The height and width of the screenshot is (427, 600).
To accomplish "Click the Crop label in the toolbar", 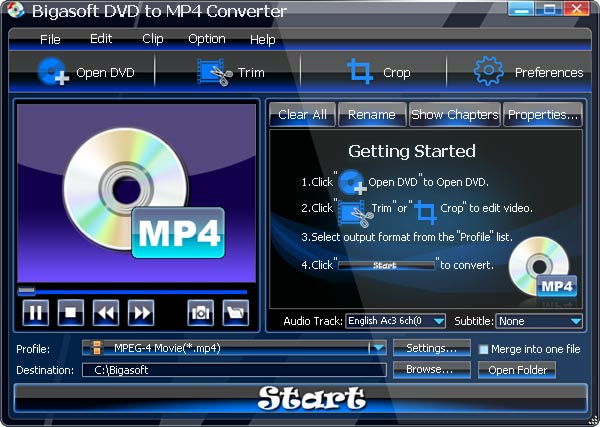I will tap(396, 72).
